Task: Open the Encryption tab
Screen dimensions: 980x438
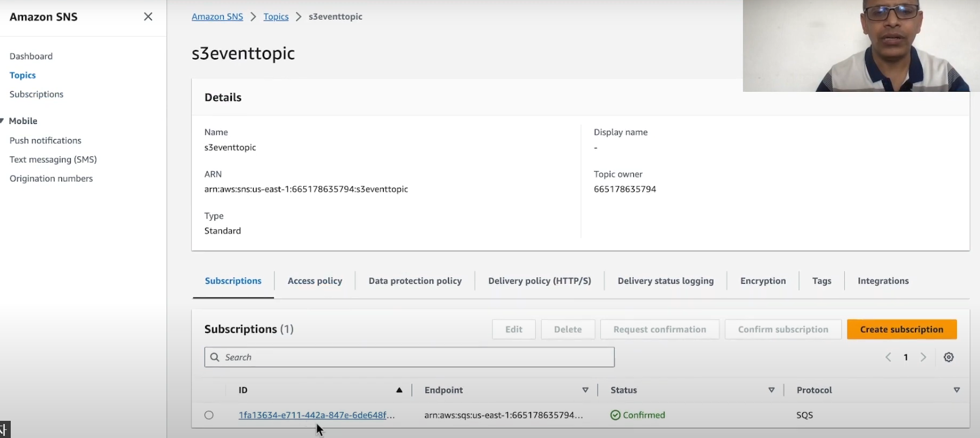Action: pos(763,281)
